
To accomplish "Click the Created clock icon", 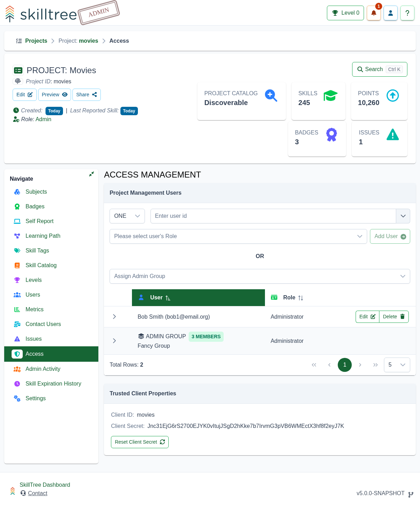I will click(16, 110).
